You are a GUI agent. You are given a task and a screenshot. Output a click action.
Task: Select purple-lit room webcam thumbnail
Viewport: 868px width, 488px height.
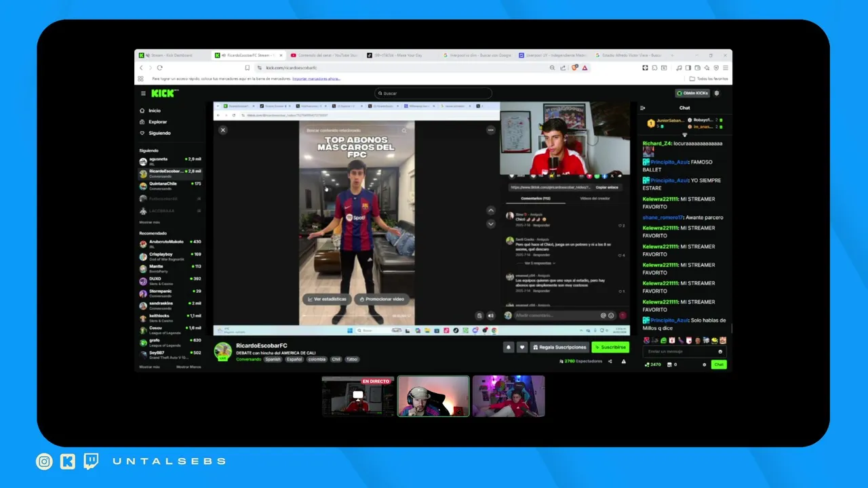click(x=509, y=396)
